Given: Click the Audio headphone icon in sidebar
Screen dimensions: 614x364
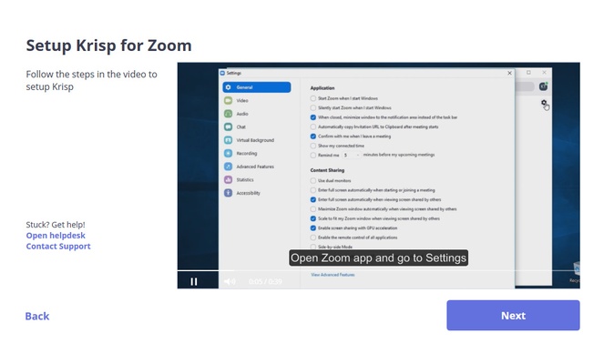Looking at the screenshot, I should click(x=229, y=114).
